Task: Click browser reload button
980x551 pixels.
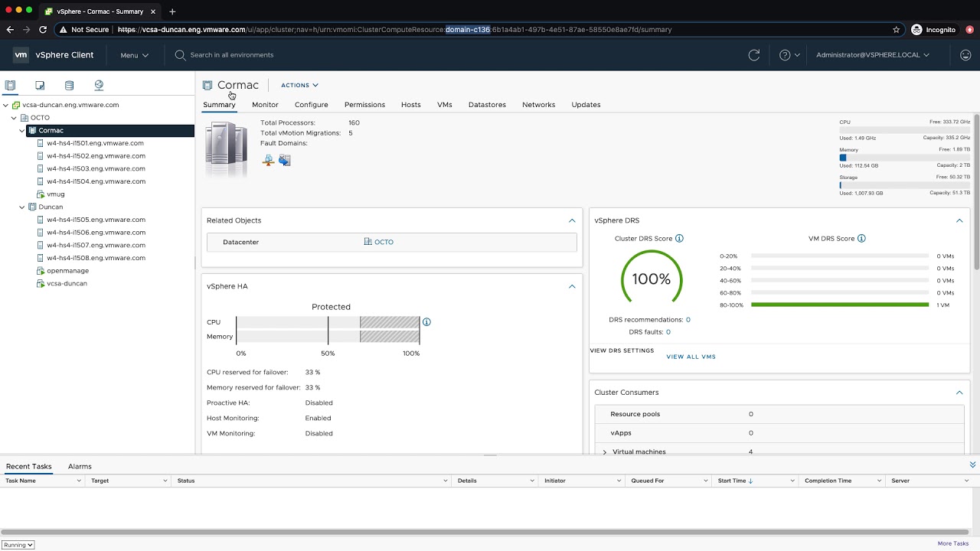Action: pyautogui.click(x=43, y=30)
